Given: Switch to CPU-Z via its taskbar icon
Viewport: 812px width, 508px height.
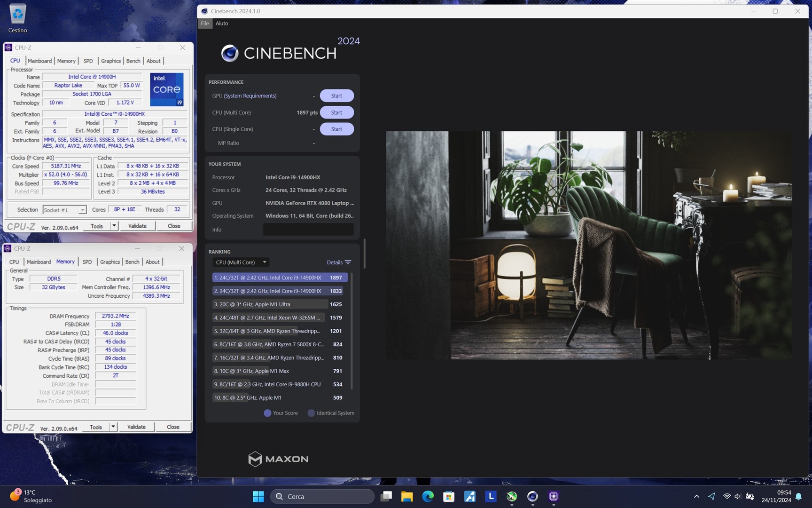Looking at the screenshot, I should click(x=554, y=496).
